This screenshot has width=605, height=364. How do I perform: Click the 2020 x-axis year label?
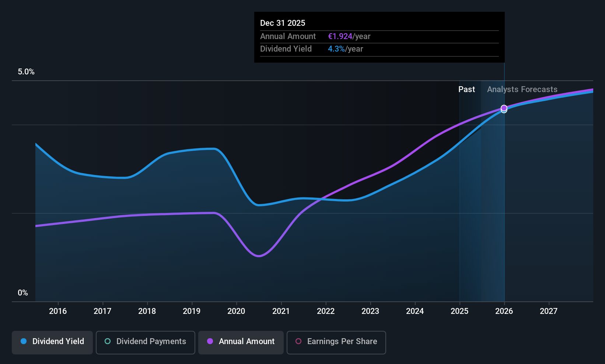tap(236, 311)
